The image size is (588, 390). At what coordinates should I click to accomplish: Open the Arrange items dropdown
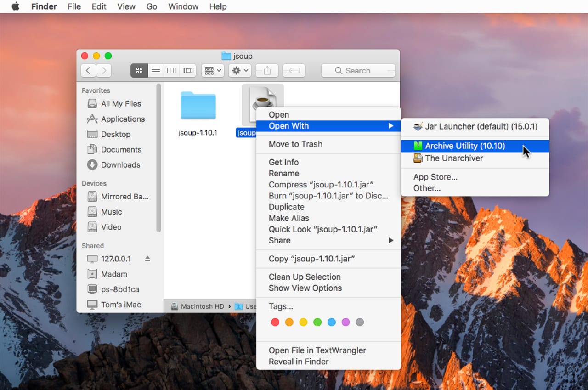pyautogui.click(x=212, y=71)
